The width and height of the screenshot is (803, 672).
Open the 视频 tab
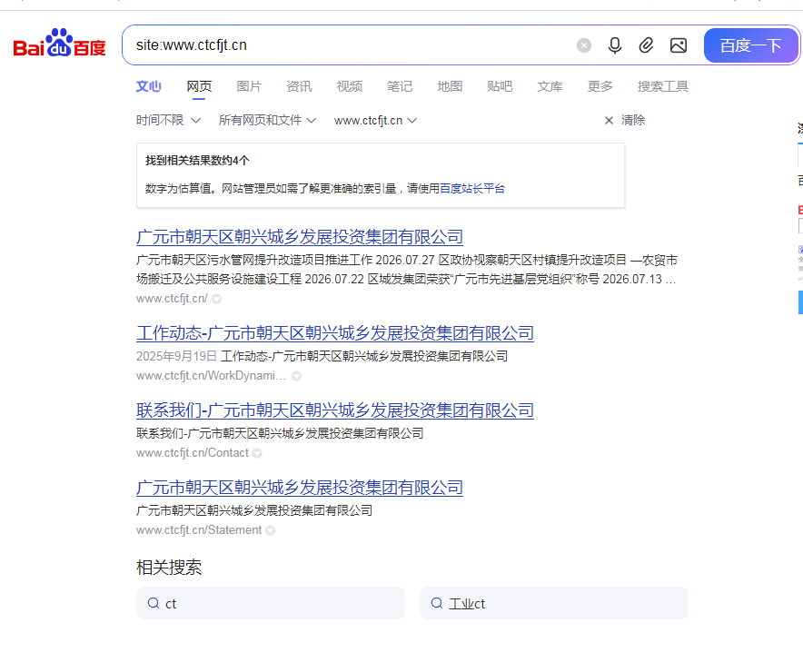coord(349,86)
